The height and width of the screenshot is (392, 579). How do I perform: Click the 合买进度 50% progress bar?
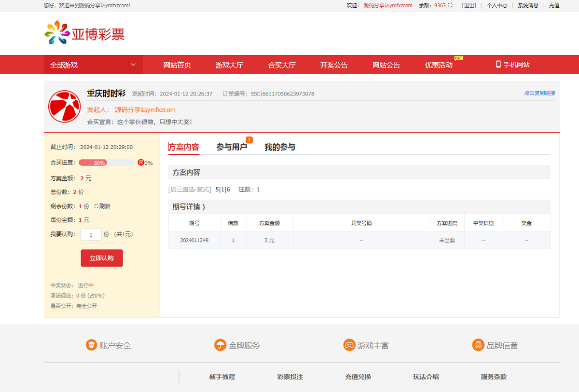coord(107,163)
